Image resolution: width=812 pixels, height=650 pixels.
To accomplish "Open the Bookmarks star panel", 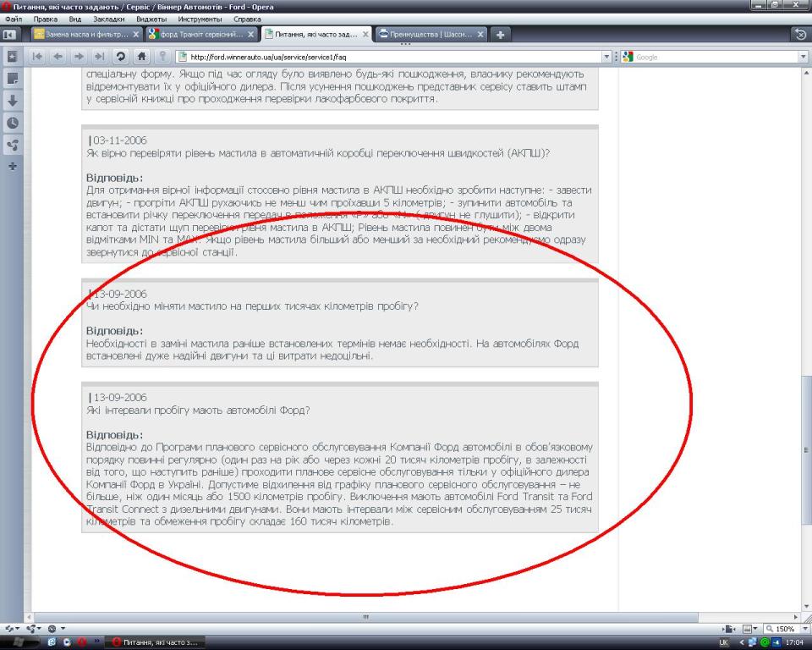I will click(13, 57).
